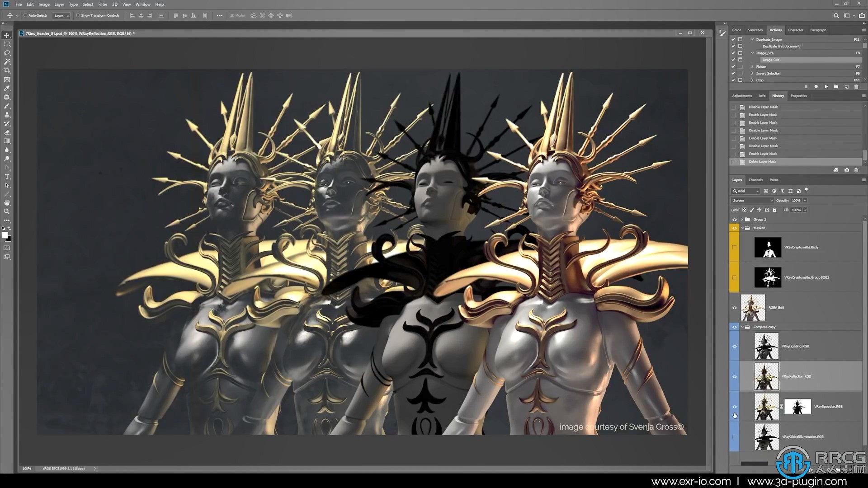Open the Layer blending mode dropdown
Screen dimensions: 868x488
point(751,200)
